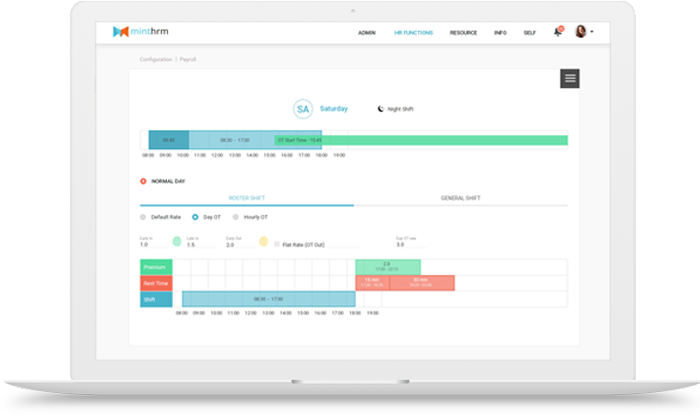Image resolution: width=700 pixels, height=415 pixels.
Task: Open the ADMIN menu
Action: (367, 33)
